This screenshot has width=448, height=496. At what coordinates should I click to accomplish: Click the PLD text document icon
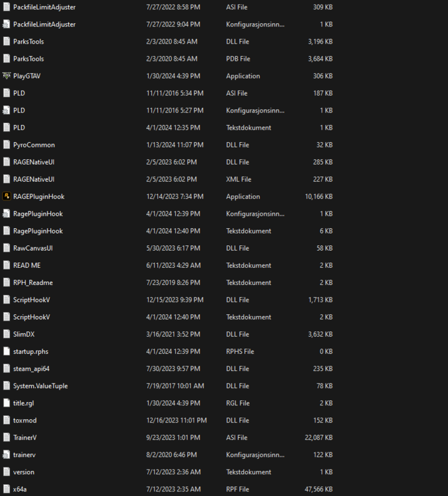[7, 128]
